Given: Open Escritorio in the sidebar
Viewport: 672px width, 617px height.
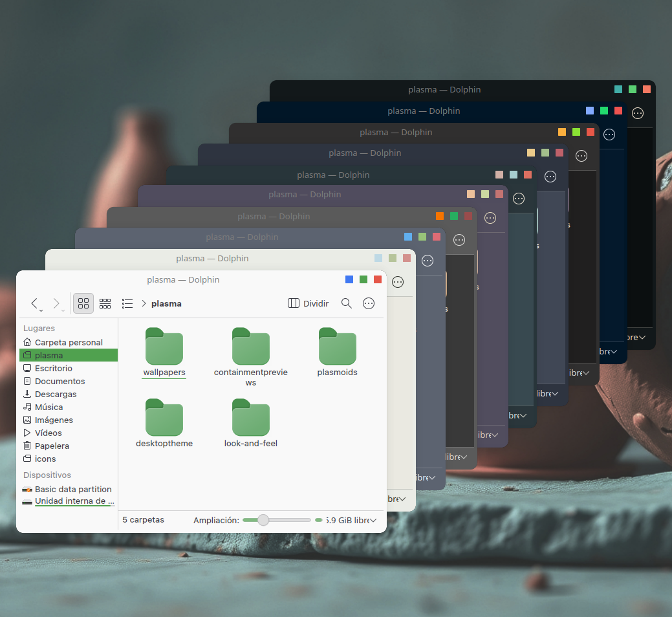Looking at the screenshot, I should click(69, 368).
